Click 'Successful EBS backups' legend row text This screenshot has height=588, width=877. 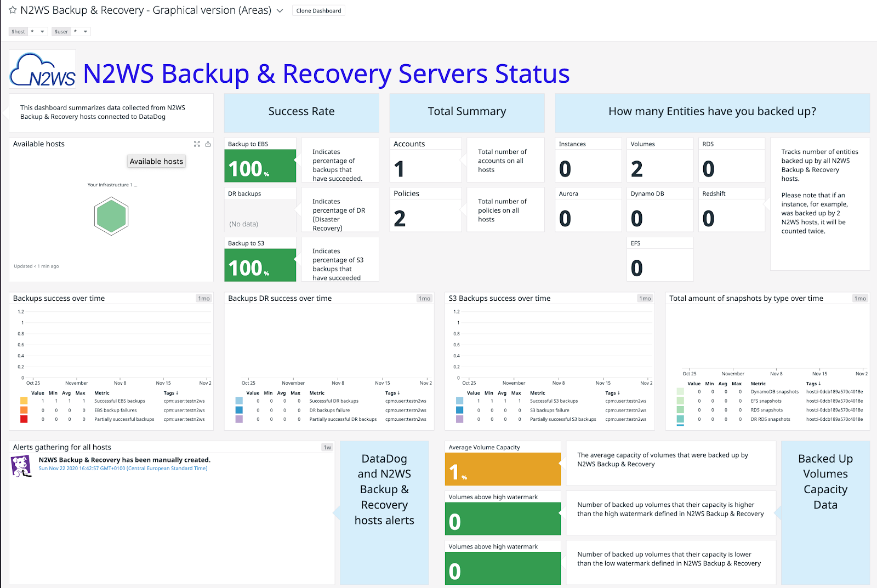(119, 401)
